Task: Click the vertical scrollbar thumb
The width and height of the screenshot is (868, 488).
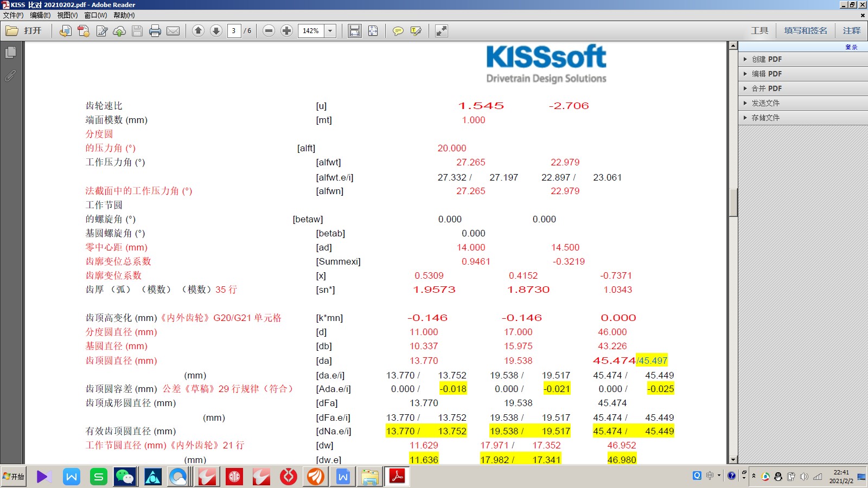Action: pyautogui.click(x=733, y=203)
